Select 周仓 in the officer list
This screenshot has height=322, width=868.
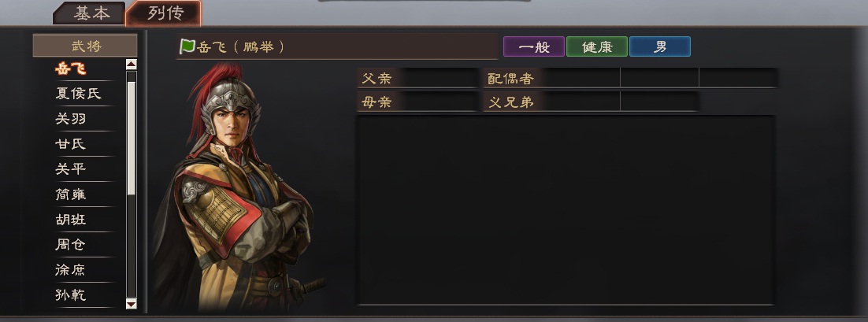point(71,245)
